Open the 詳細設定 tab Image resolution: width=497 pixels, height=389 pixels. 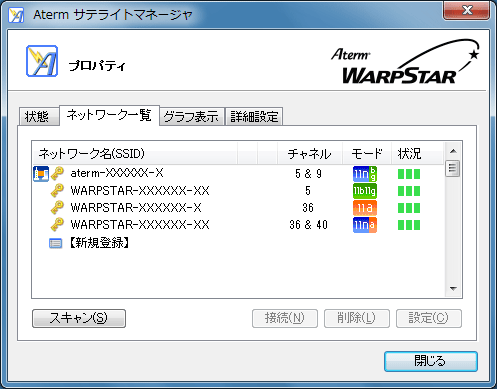click(254, 116)
